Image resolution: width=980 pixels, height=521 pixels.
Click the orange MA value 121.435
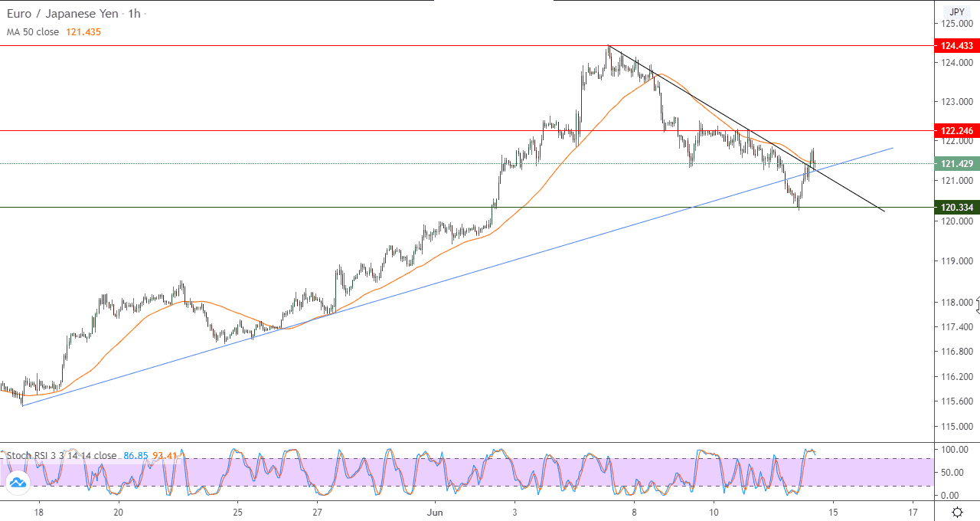[85, 32]
